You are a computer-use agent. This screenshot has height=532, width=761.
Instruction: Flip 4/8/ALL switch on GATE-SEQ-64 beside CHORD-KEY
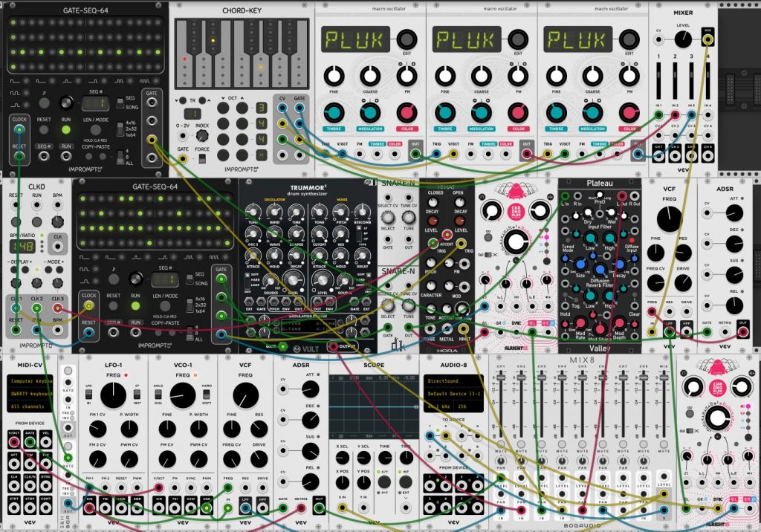click(x=120, y=157)
